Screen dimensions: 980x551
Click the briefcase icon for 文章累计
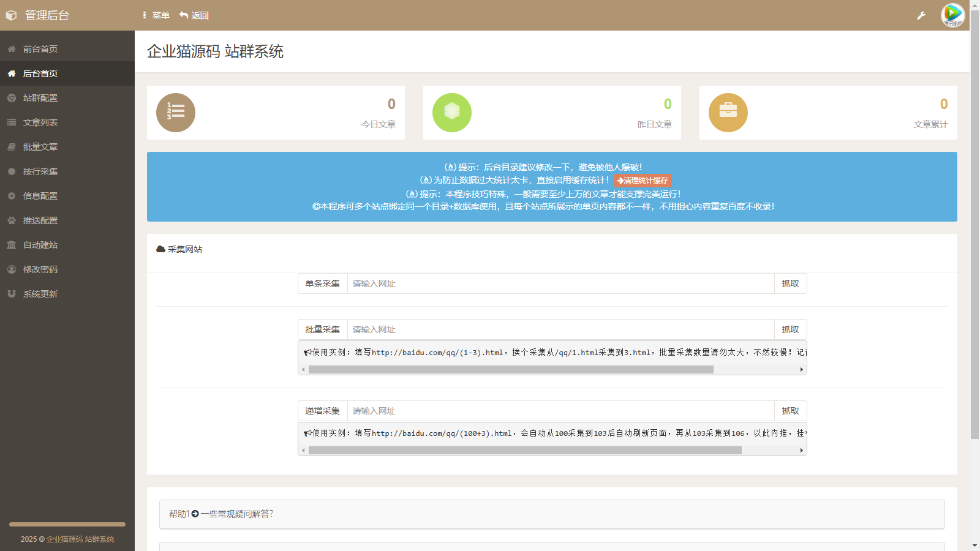click(x=728, y=113)
